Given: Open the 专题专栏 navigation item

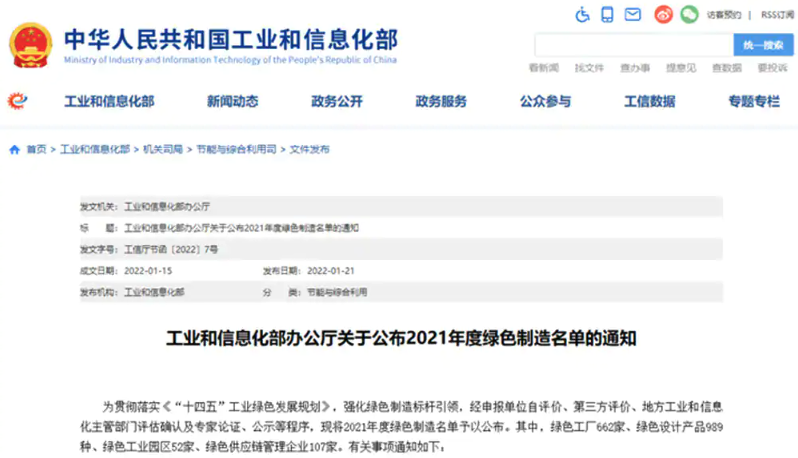Looking at the screenshot, I should pos(753,102).
